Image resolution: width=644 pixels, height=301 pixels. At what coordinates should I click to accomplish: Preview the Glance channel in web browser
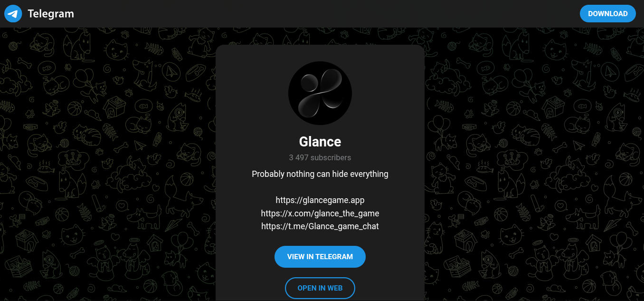tap(320, 288)
